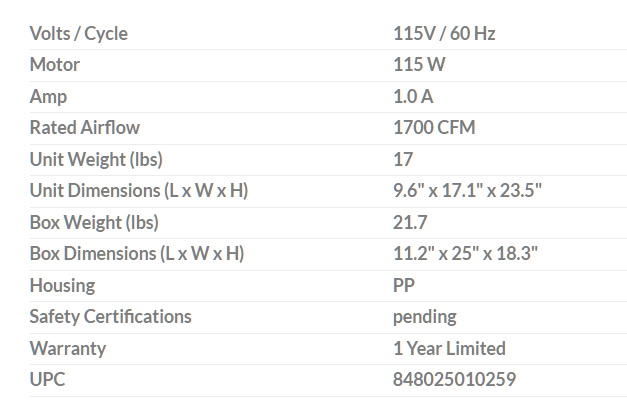Select the unit weight value 17
This screenshot has width=627, height=407.
pyautogui.click(x=404, y=160)
